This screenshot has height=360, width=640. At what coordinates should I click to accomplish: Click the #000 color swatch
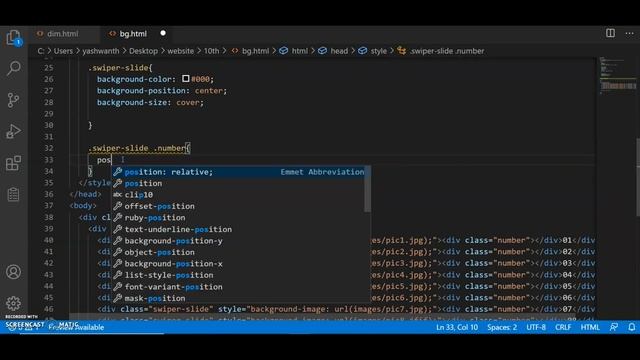[x=186, y=78]
